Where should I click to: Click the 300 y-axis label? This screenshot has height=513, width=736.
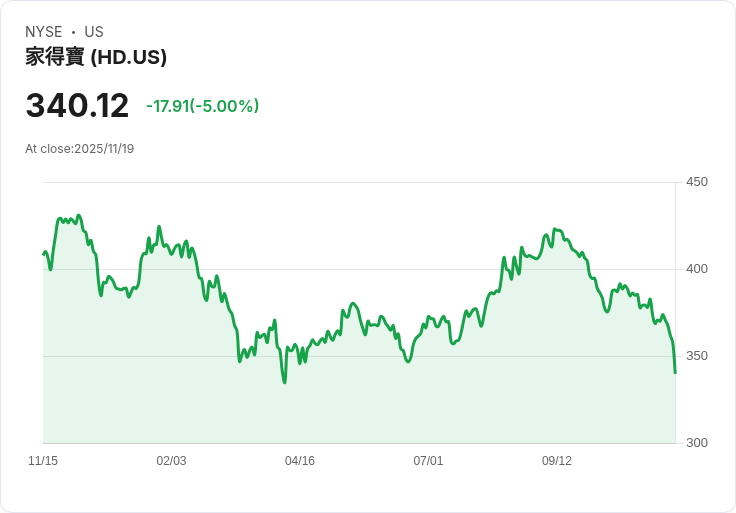click(696, 443)
